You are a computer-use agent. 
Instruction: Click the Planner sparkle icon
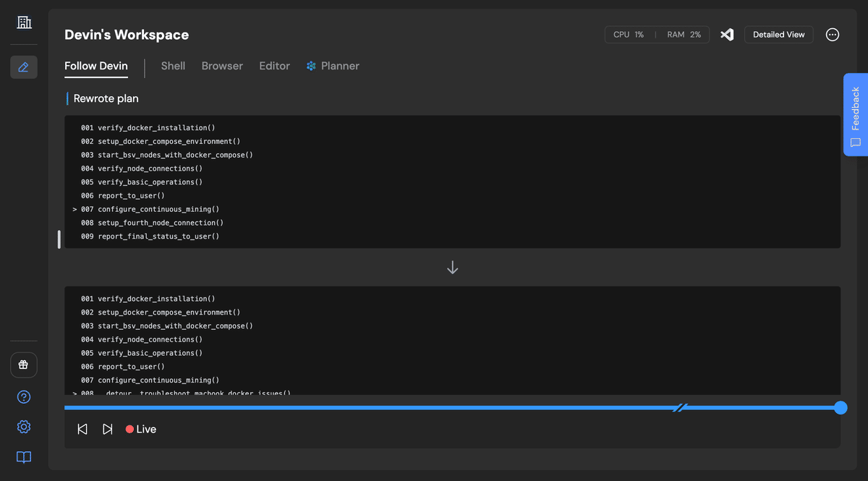310,65
